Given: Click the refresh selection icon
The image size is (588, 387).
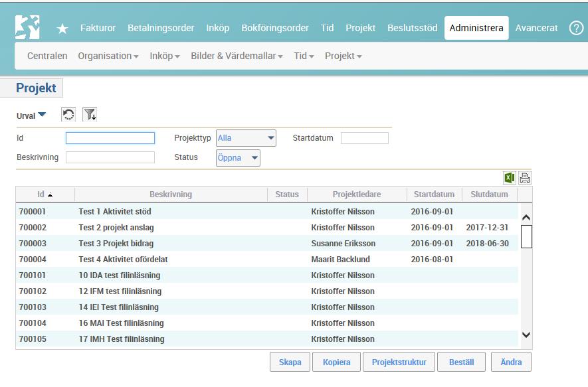Looking at the screenshot, I should tap(68, 114).
